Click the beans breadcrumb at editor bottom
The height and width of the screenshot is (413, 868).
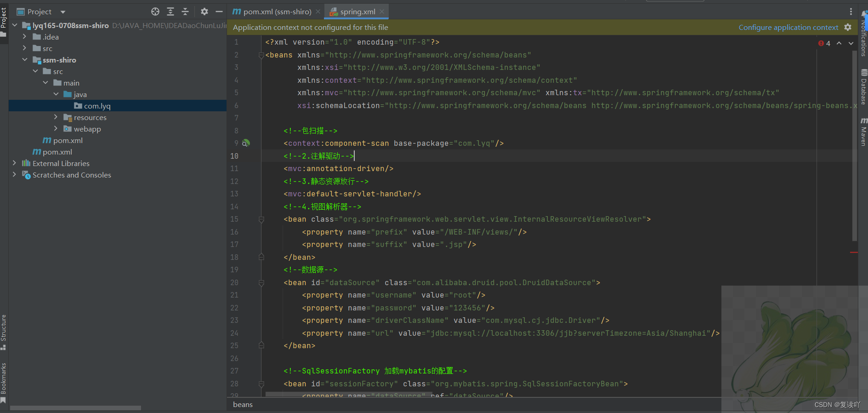[x=243, y=405]
